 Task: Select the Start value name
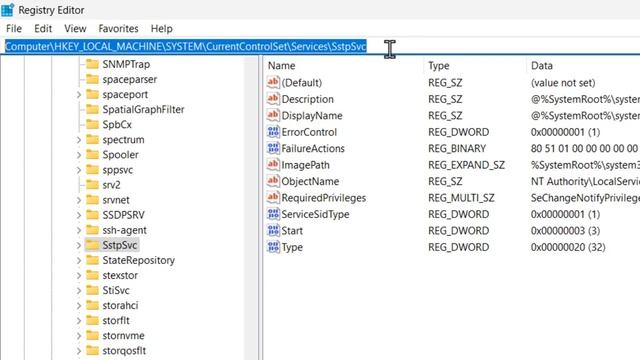tap(292, 231)
